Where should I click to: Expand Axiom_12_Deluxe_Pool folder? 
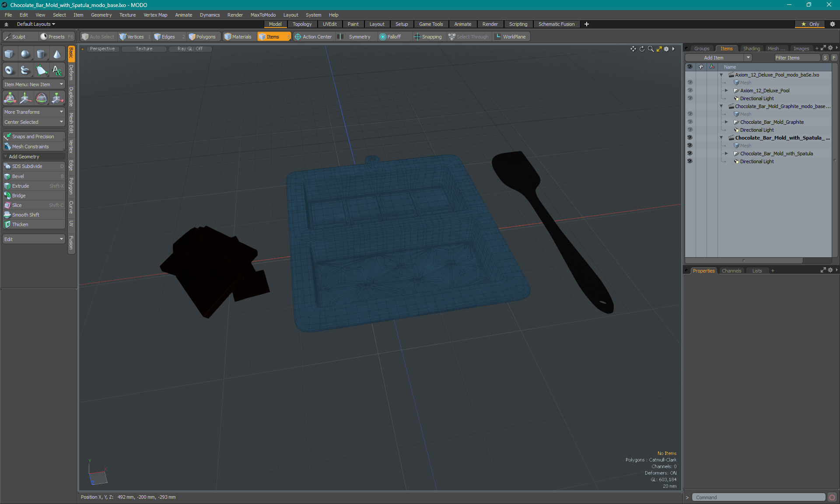[727, 91]
